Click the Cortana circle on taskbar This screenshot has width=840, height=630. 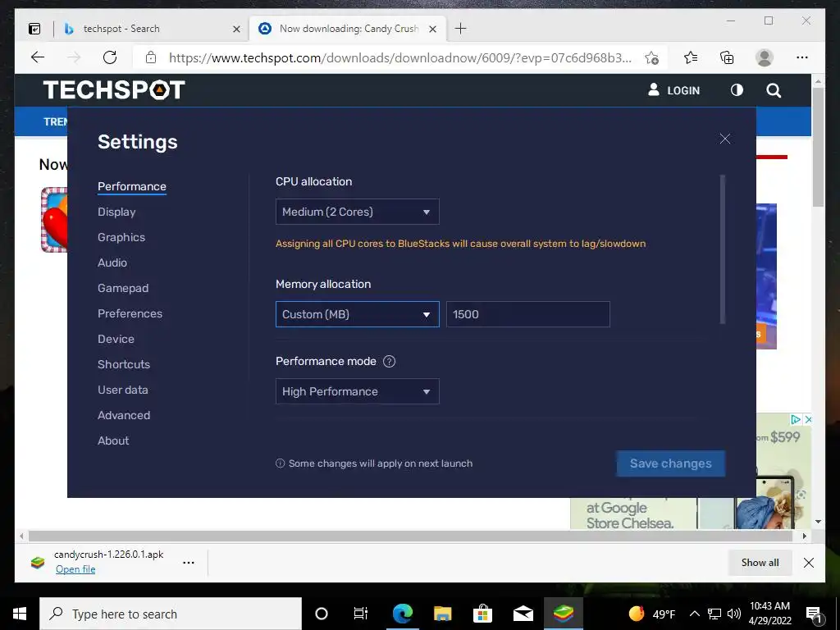click(x=322, y=614)
